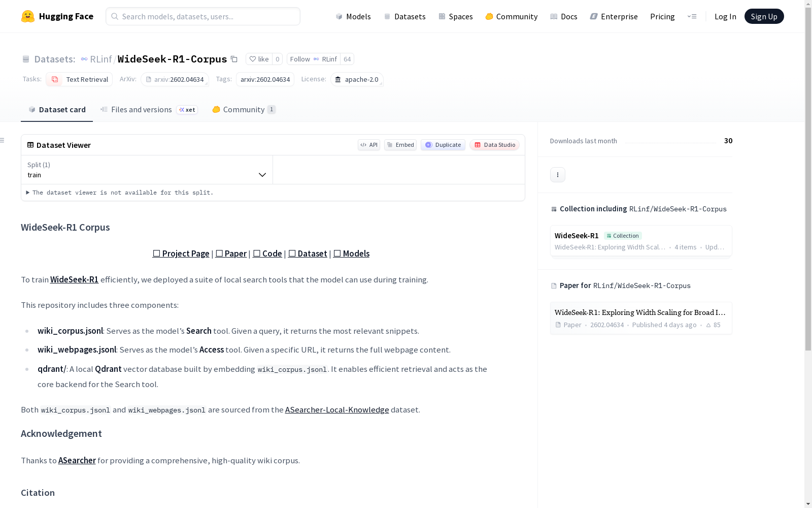This screenshot has width=812, height=508.
Task: Open the three-dot options menu in the sidebar
Action: click(x=558, y=175)
